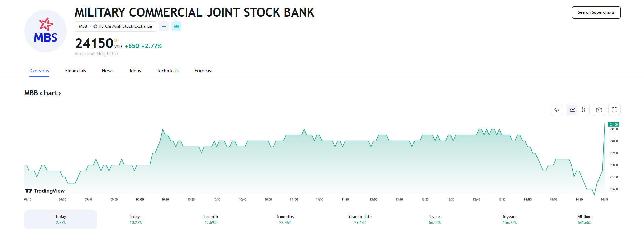Open the MBB Ho Chi Minh Stock Exchange selector
644x246 pixels.
click(116, 26)
